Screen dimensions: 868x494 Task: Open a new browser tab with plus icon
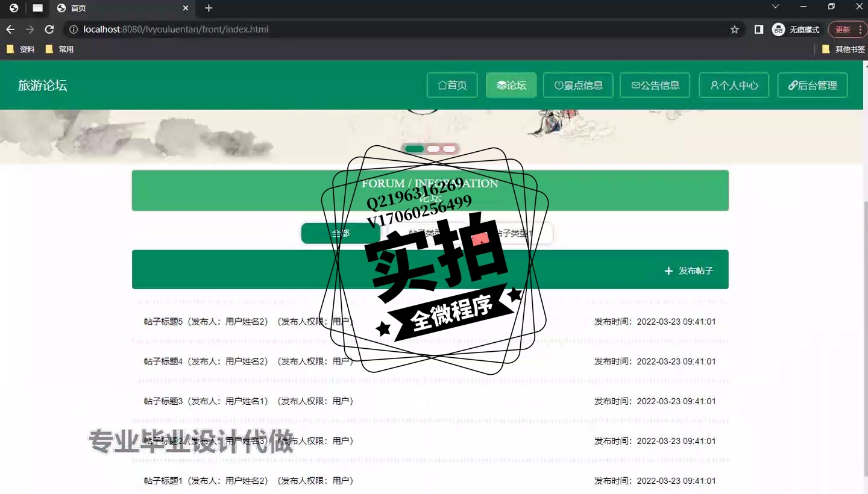coord(209,8)
